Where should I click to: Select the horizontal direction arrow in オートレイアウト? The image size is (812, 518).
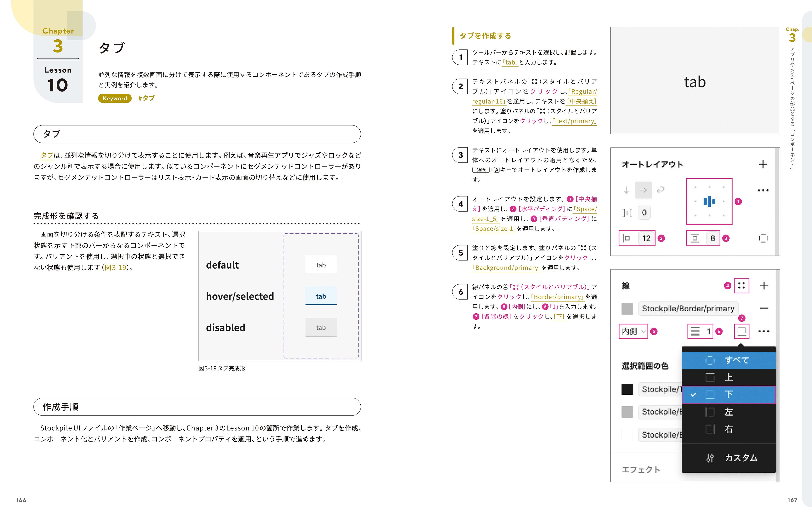click(x=643, y=190)
